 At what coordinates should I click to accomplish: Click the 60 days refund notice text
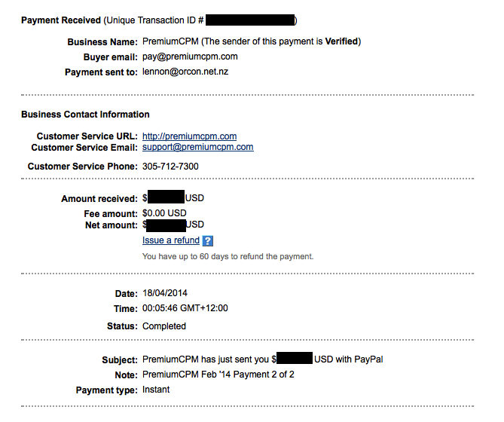[x=228, y=256]
